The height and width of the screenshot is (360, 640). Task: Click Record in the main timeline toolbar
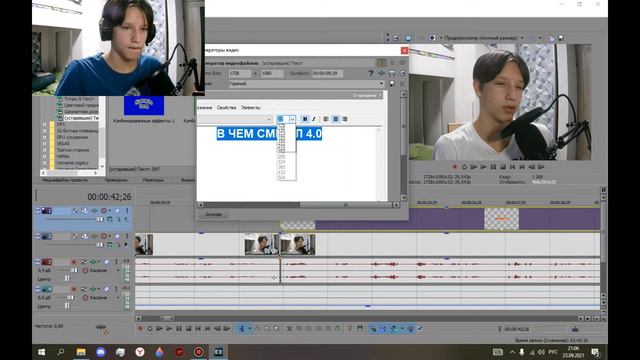[x=140, y=329]
